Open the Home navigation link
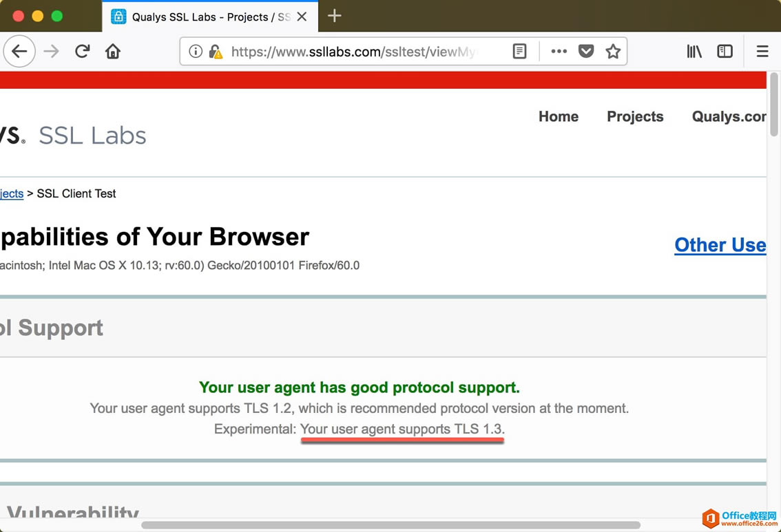781x532 pixels. (559, 116)
